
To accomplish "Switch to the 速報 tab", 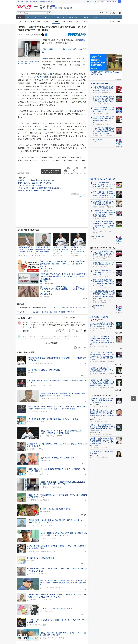I will click(28, 17).
